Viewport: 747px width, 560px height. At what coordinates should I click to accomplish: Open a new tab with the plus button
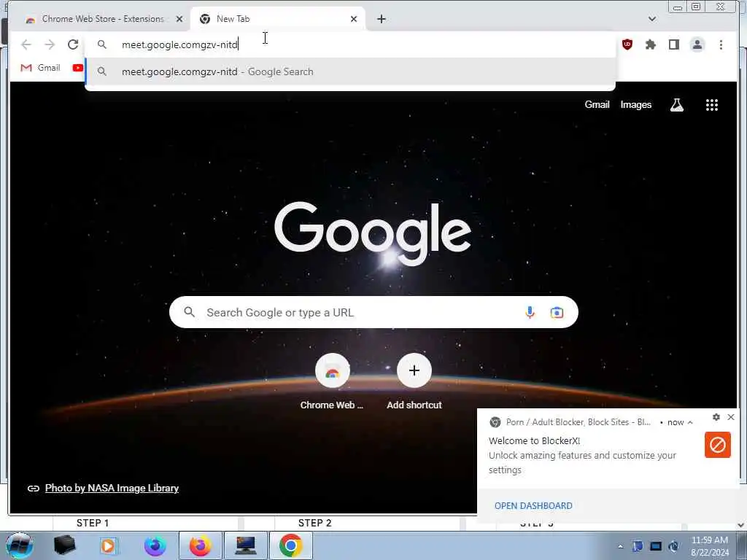coord(381,19)
